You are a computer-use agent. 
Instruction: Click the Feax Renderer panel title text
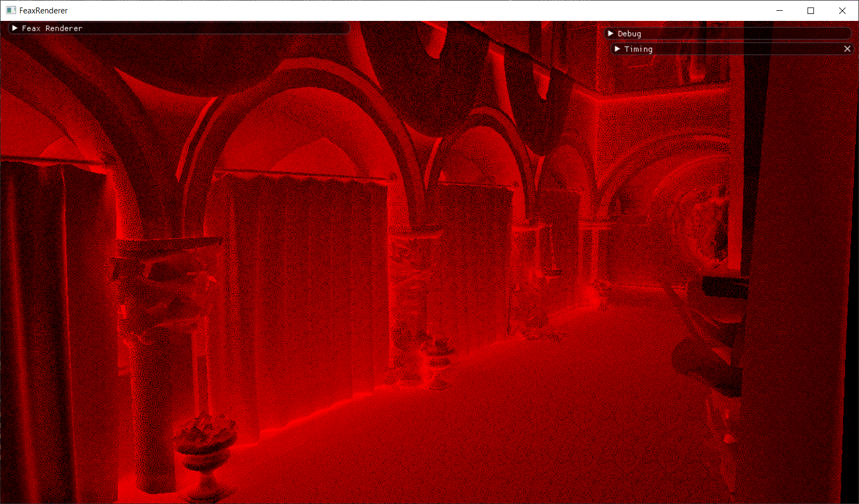tap(52, 28)
